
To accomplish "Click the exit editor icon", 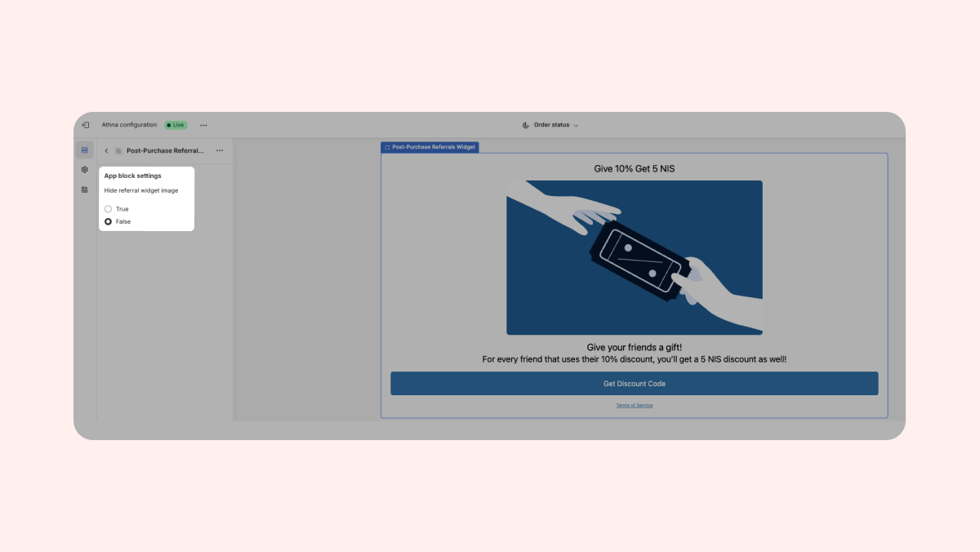I will 85,125.
